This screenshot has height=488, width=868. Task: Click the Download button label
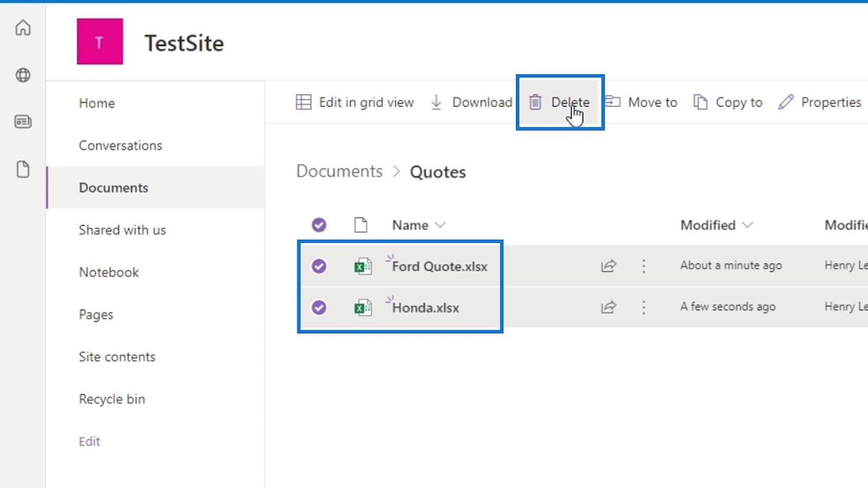pos(482,102)
